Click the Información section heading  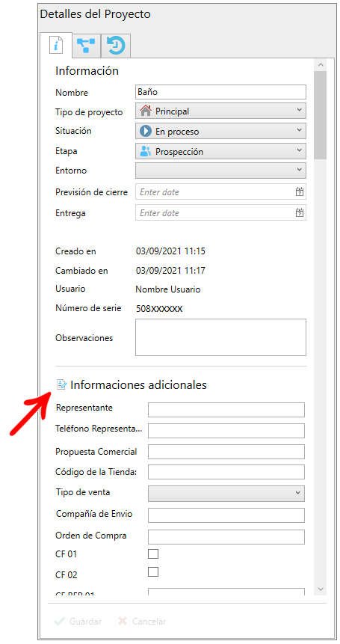click(x=87, y=70)
